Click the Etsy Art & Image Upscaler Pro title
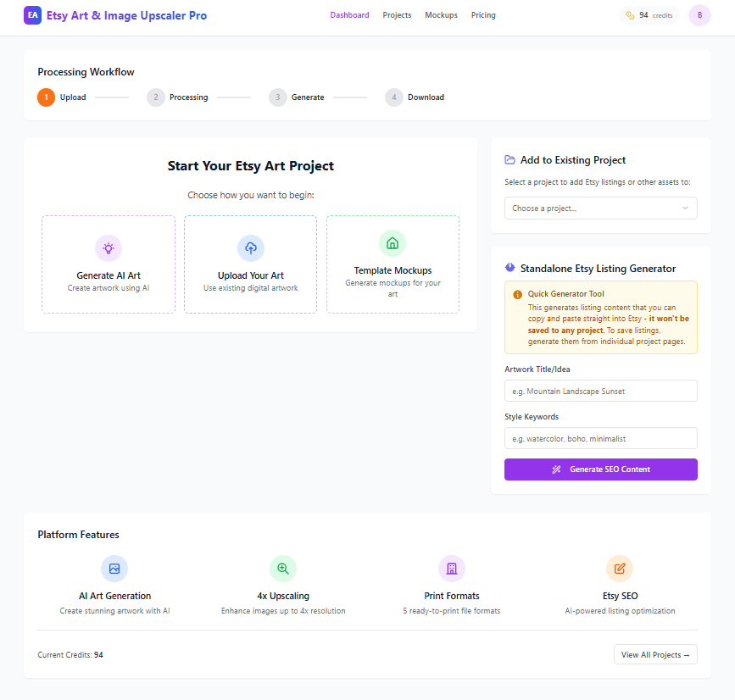 126,15
